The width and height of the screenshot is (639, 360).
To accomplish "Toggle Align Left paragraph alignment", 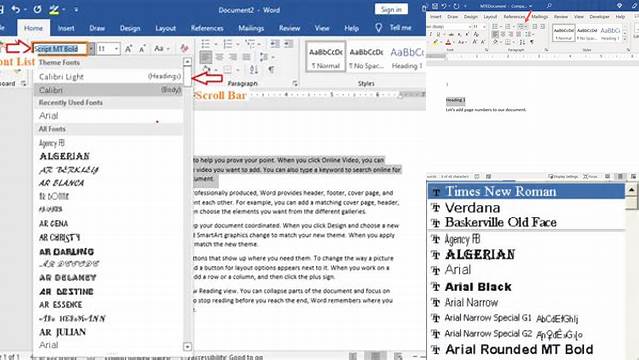I will pos(206,57).
